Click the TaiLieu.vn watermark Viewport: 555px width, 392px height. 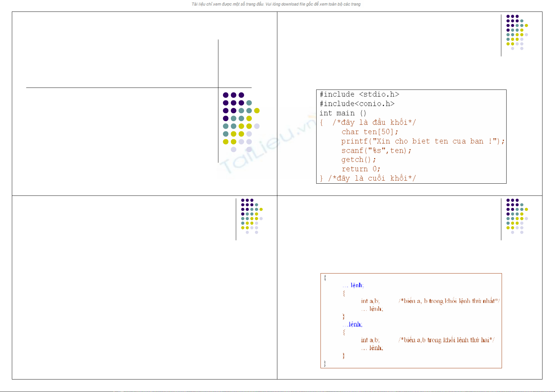267,145
